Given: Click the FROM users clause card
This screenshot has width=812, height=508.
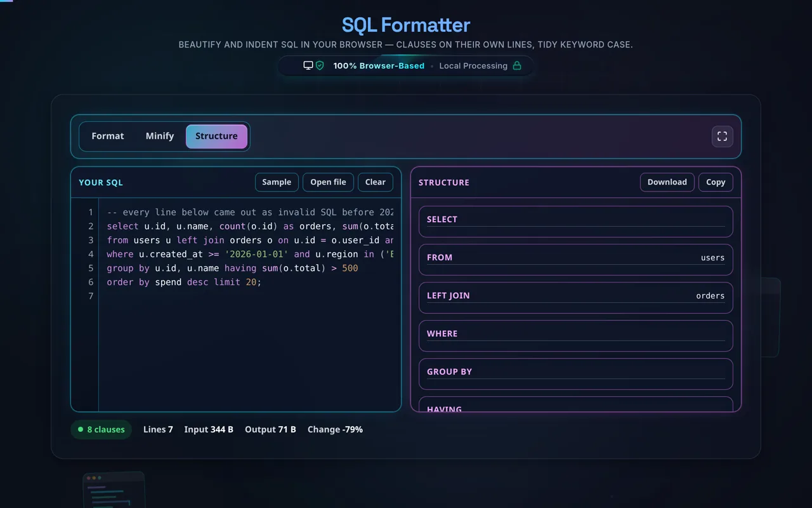Looking at the screenshot, I should (x=576, y=260).
